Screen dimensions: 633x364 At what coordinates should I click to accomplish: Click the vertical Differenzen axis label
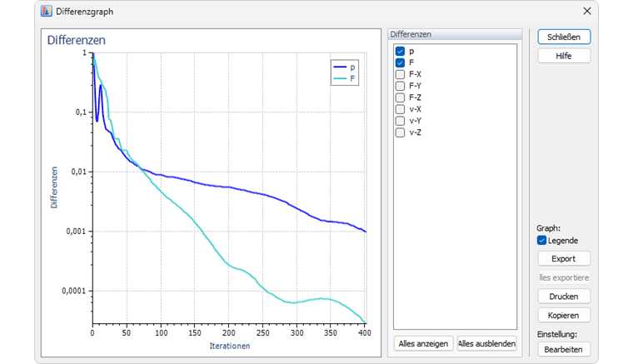54,187
